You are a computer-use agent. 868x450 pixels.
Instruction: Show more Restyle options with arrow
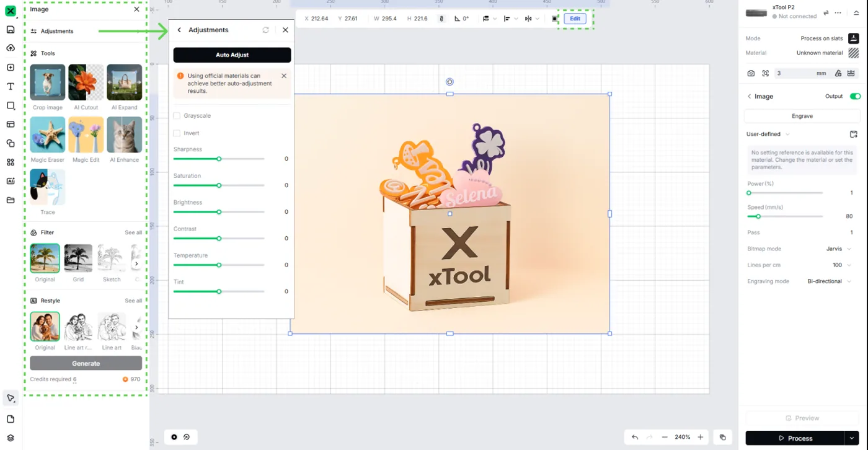[136, 327]
